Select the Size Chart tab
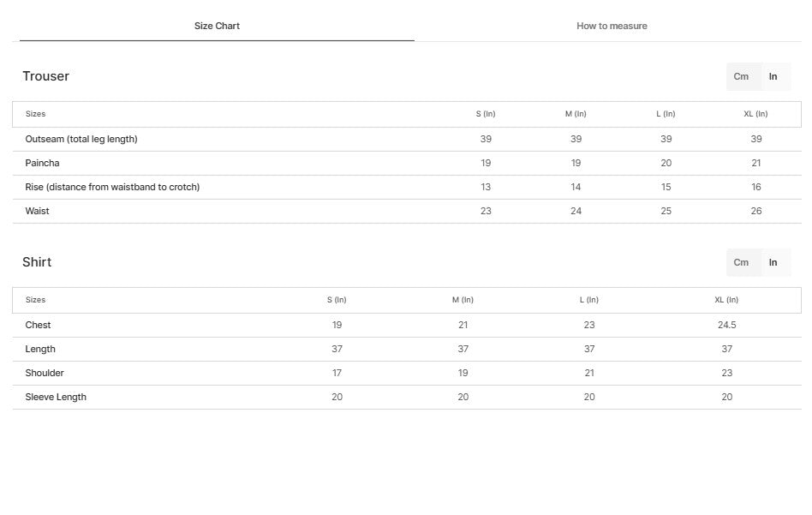This screenshot has width=812, height=515. tap(217, 26)
